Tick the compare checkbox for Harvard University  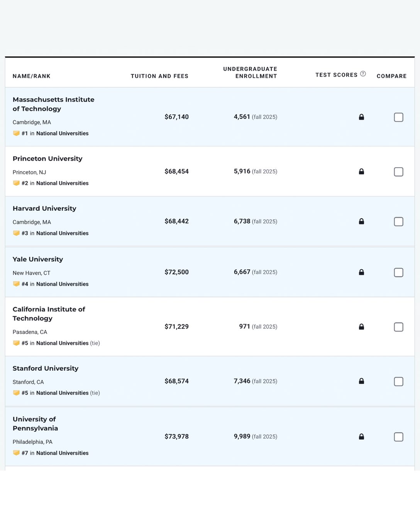398,221
